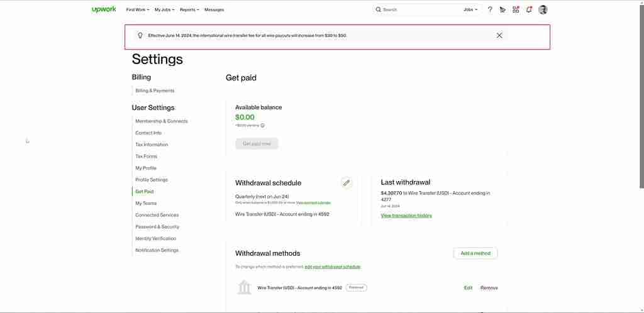Click the pending balance info icon

pyautogui.click(x=262, y=125)
